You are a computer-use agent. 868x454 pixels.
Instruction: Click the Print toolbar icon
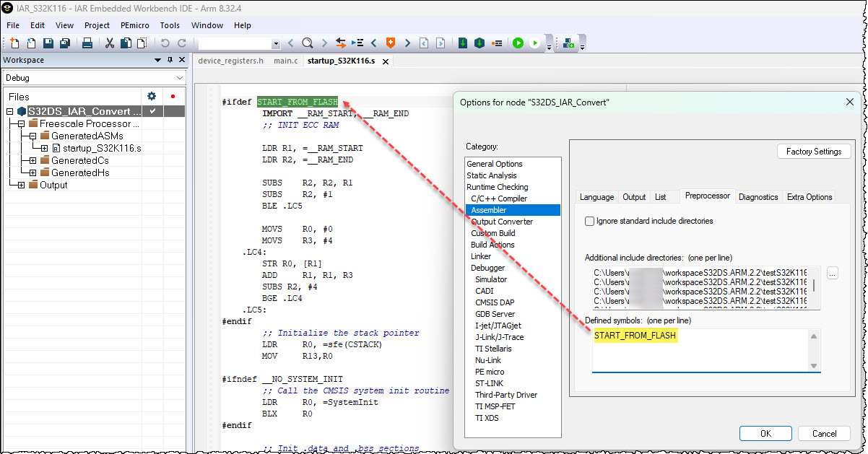86,43
